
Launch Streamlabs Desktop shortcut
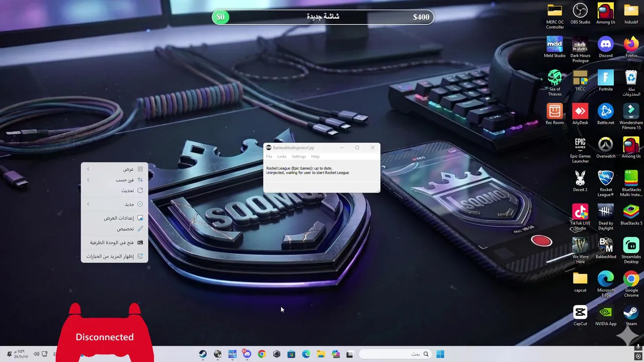631,251
